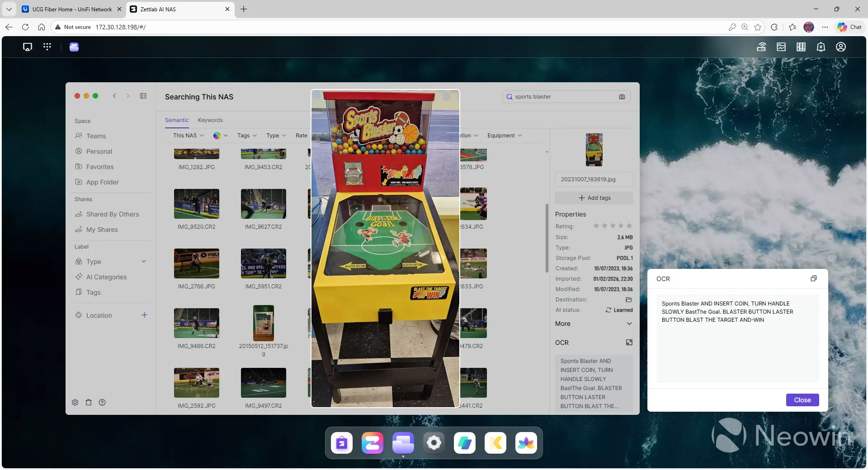This screenshot has height=470, width=868.
Task: Go forward with the right arrow in file window
Action: click(128, 96)
